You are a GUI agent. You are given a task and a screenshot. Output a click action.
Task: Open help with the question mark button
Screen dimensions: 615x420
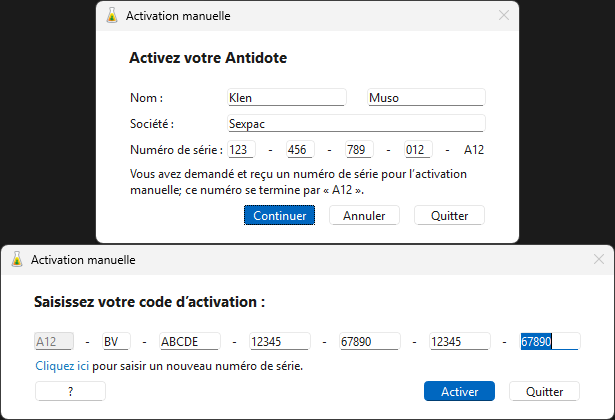[x=71, y=391]
